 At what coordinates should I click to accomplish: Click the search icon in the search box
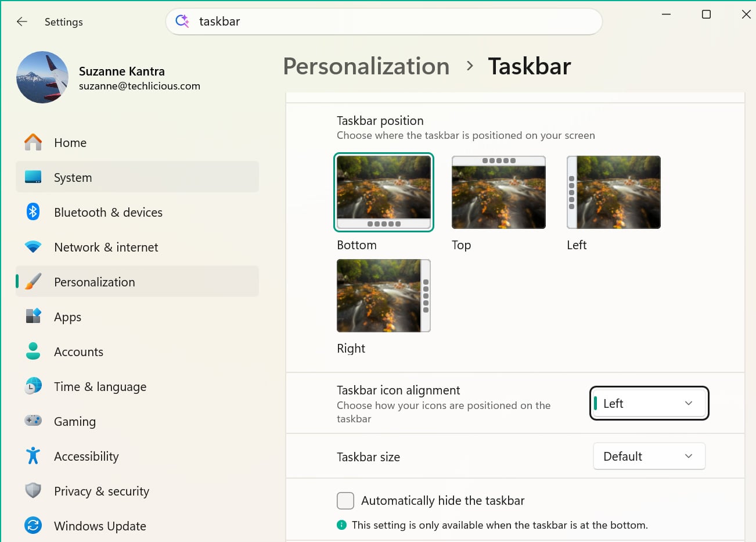(182, 21)
